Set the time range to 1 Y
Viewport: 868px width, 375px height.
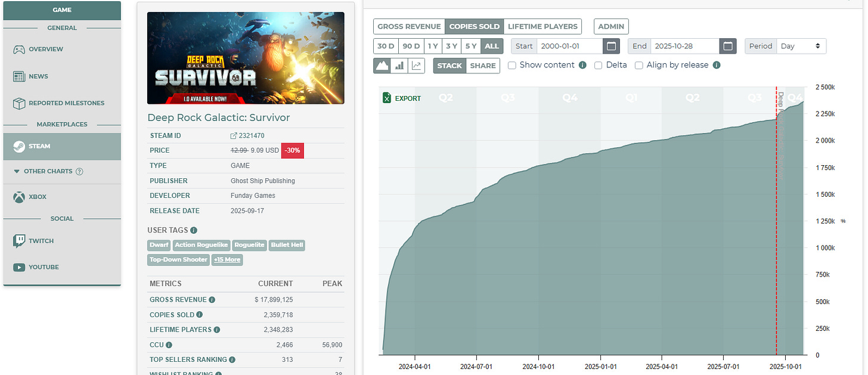tap(433, 46)
